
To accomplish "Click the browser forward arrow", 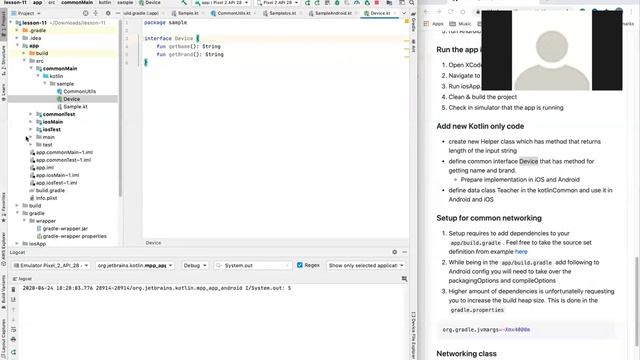I will click(439, 11).
